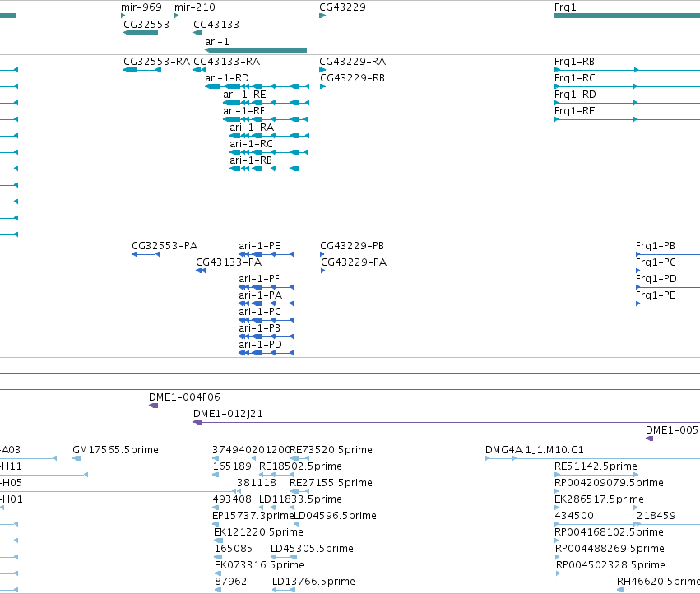The width and height of the screenshot is (700, 594).
Task: Select transcript Frq1-RC
Action: (628, 86)
